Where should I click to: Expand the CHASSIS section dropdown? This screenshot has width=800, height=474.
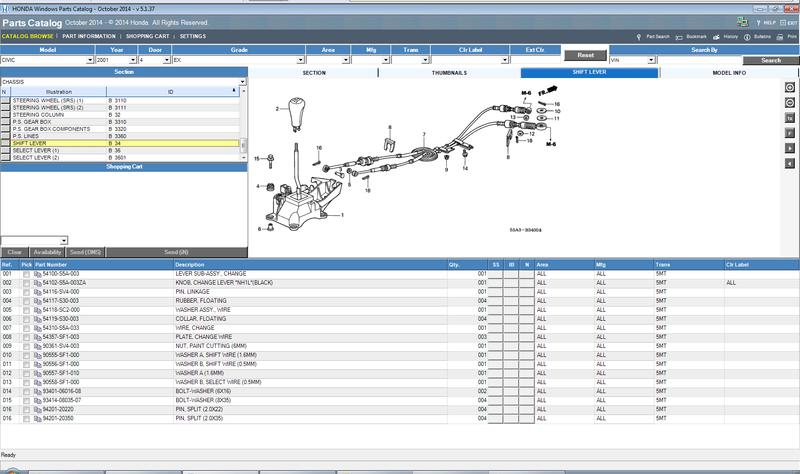point(243,82)
